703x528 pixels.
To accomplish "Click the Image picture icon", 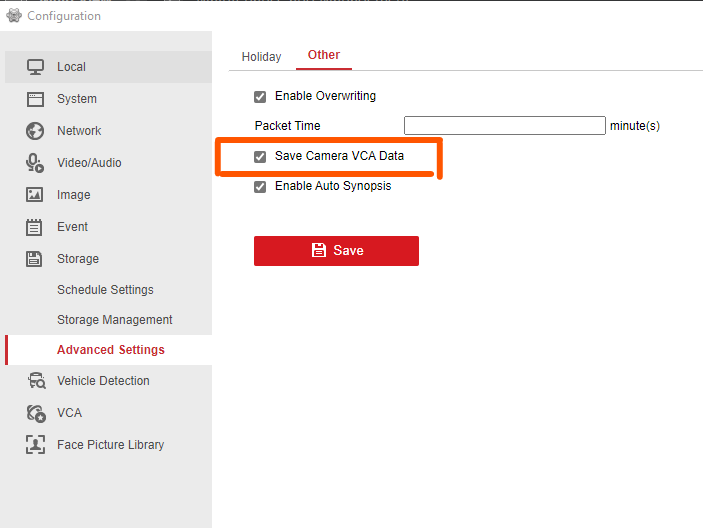I will coord(35,195).
